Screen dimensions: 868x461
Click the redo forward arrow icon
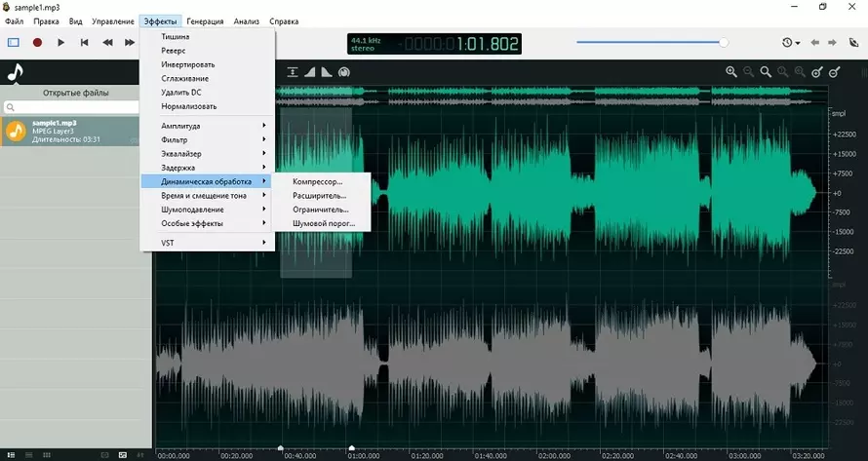(832, 43)
